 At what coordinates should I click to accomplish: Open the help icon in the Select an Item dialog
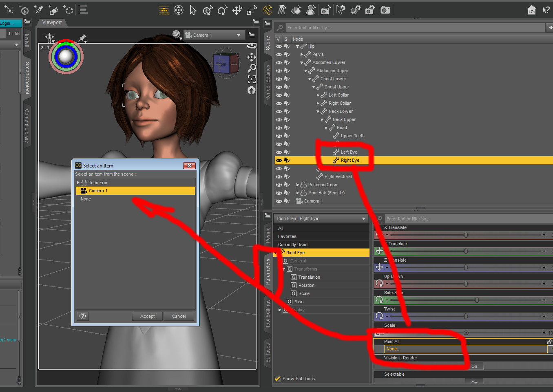tap(82, 316)
